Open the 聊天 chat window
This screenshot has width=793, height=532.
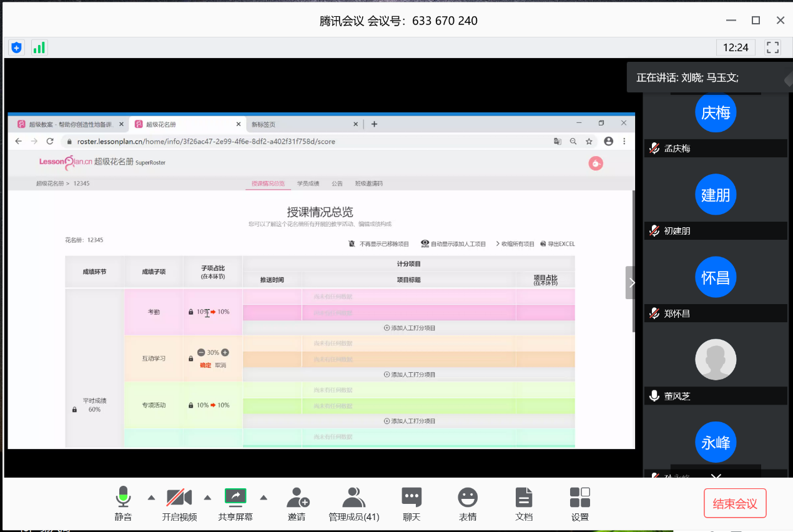[411, 504]
